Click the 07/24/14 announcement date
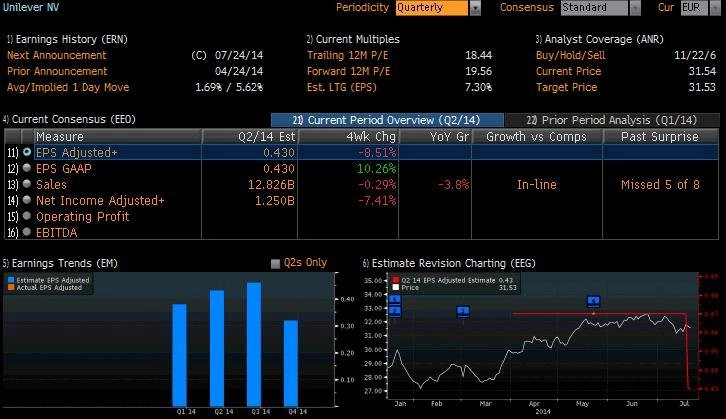The width and height of the screenshot is (726, 419). (239, 55)
